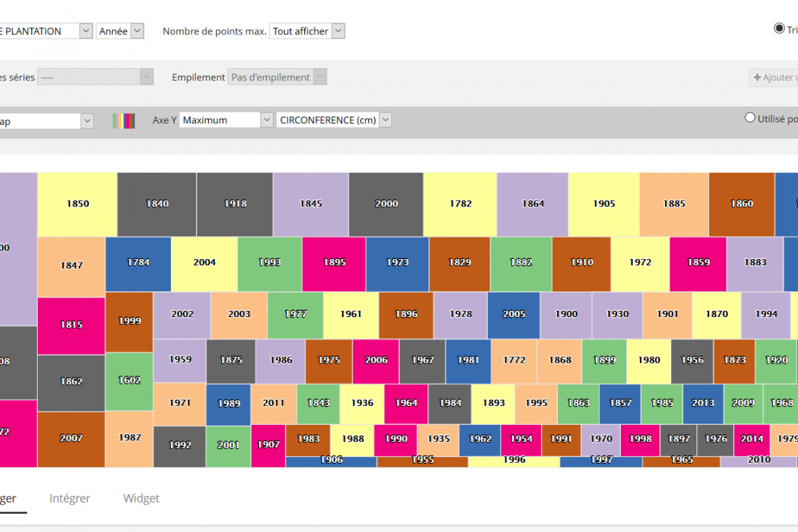The width and height of the screenshot is (798, 532).
Task: Select the blue 1784 treemap tile
Action: click(x=138, y=262)
